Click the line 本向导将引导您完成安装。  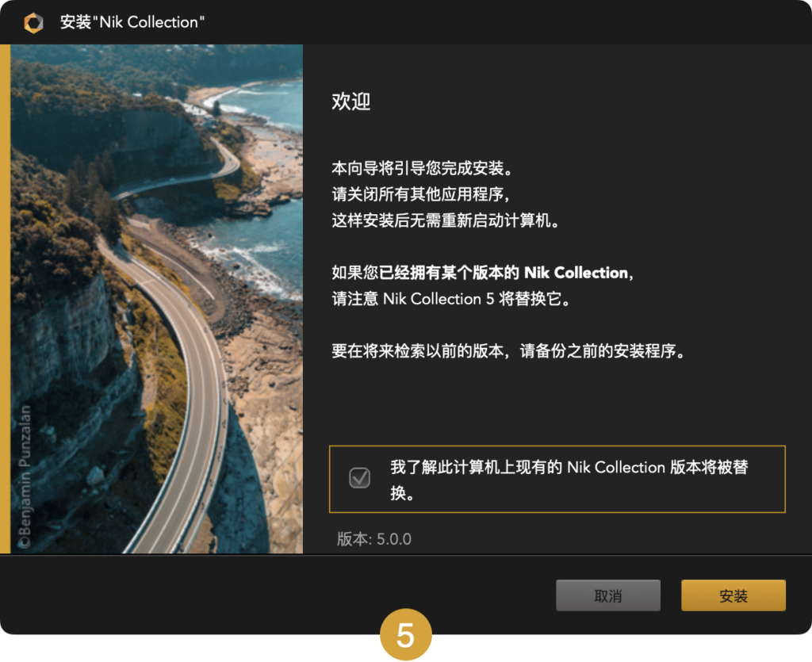click(x=423, y=168)
